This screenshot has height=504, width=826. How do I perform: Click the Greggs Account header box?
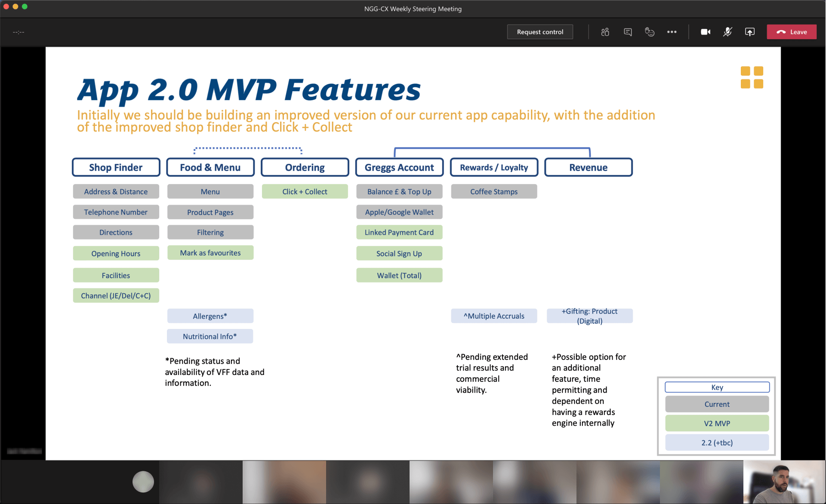[399, 167]
